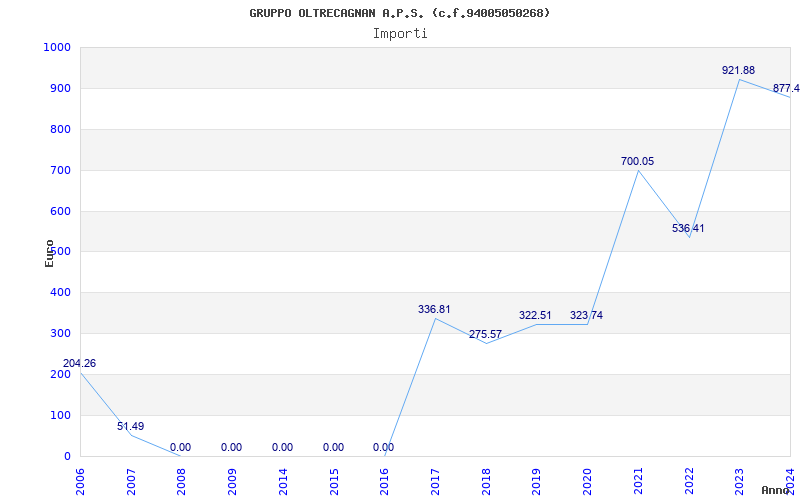
Task: Click the Anno axis label
Action: pos(776,490)
